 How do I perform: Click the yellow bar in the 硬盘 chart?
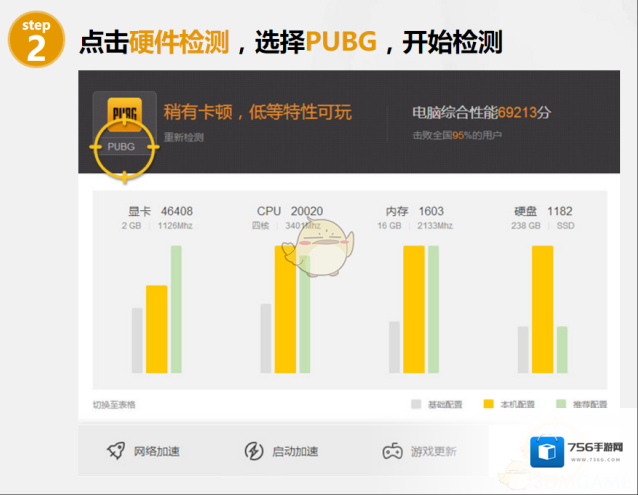(542, 309)
